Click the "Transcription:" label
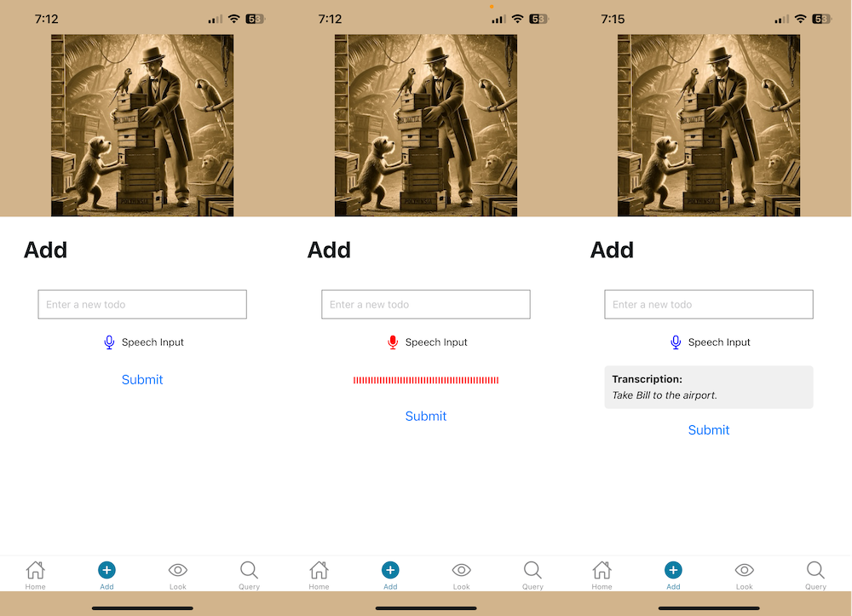The image size is (852, 616). pos(648,379)
